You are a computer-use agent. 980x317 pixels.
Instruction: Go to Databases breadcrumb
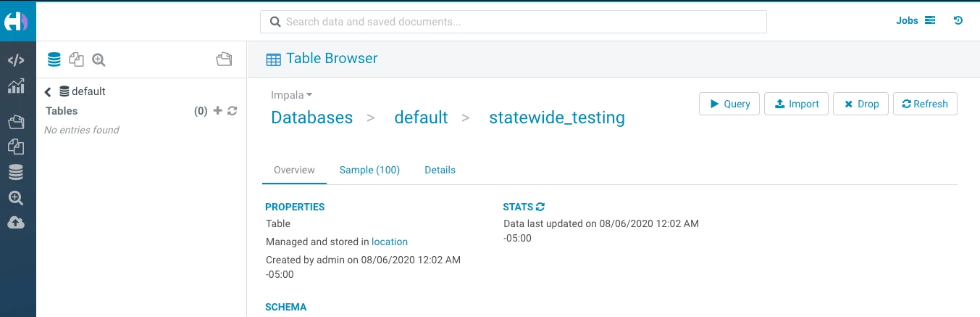[311, 118]
